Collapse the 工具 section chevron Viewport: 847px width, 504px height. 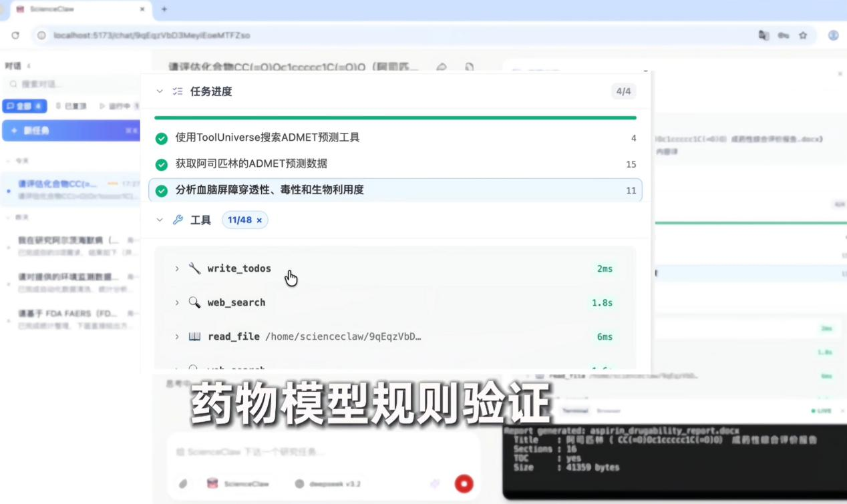tap(160, 220)
